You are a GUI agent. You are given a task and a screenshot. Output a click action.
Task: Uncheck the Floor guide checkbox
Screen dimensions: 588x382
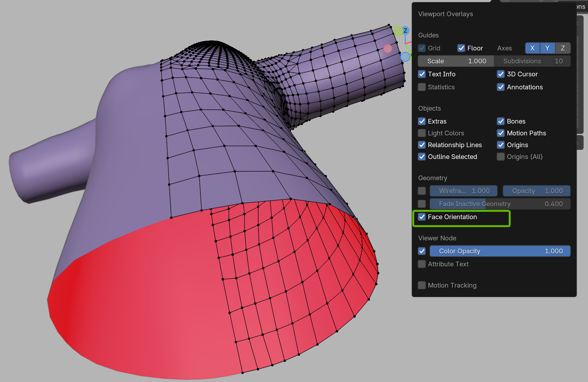pos(461,48)
